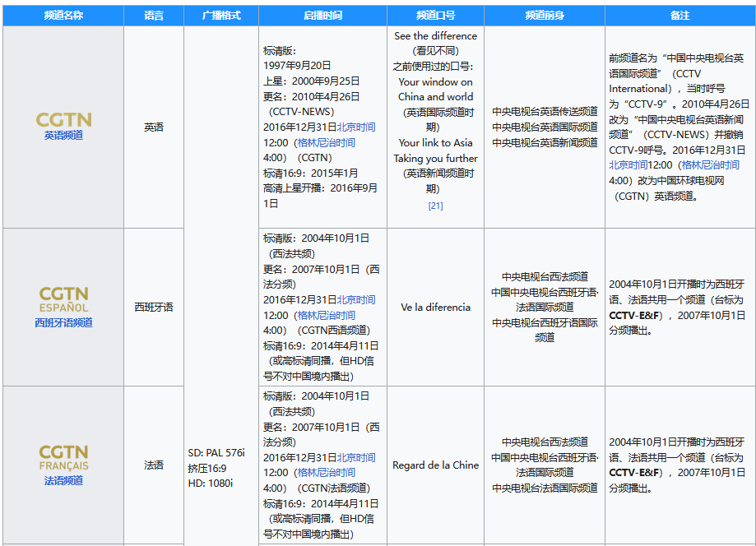
Task: Click the slogan Taking you further
Action: tap(435, 159)
